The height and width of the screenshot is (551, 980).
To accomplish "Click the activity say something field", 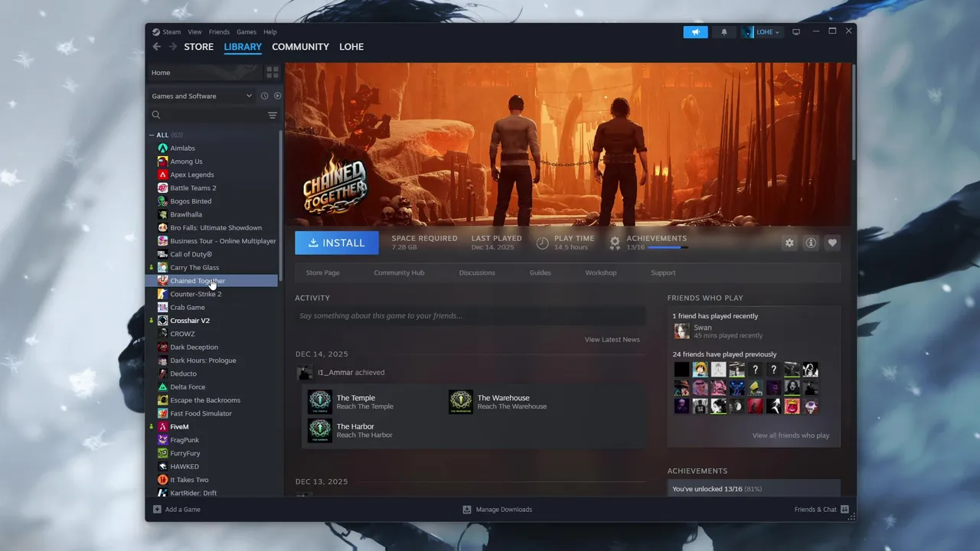I will coord(470,316).
